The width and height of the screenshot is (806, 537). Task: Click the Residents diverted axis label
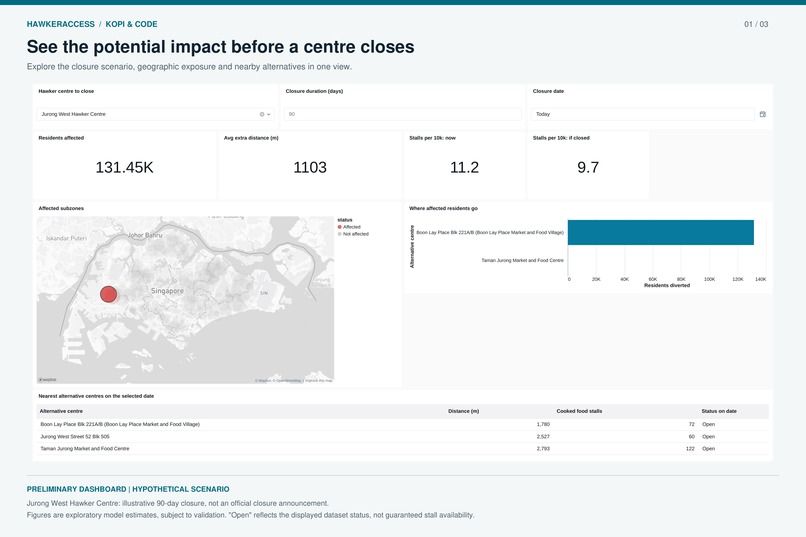[x=667, y=285]
